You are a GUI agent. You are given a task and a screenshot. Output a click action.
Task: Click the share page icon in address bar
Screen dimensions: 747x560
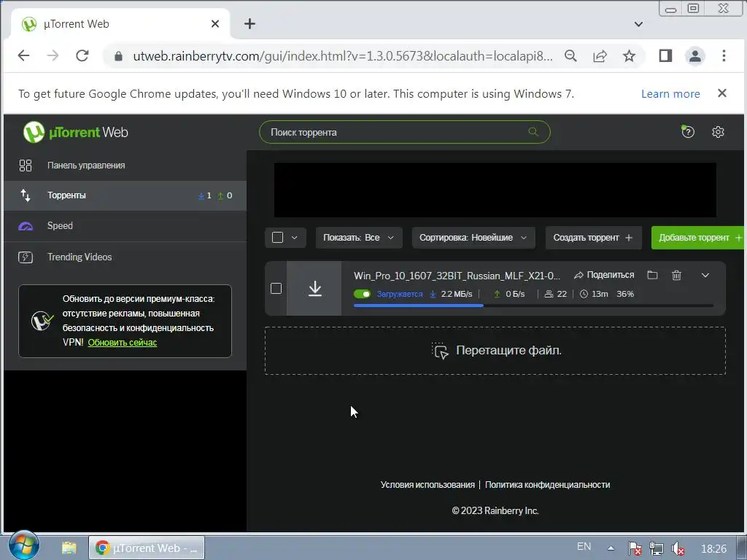(600, 55)
